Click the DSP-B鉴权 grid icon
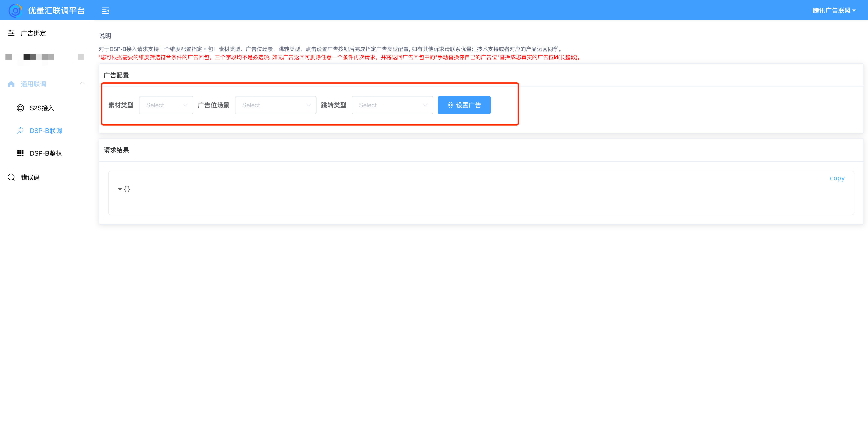Viewport: 868px width, 433px height. click(x=20, y=153)
